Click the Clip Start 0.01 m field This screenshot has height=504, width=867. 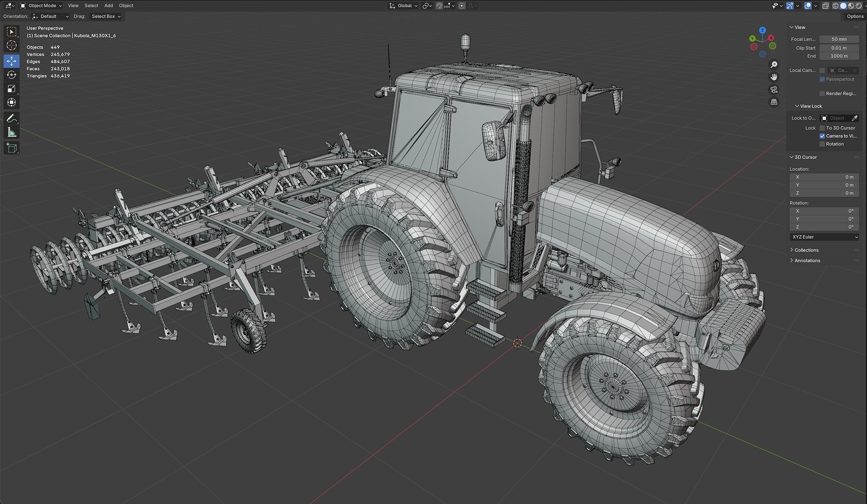(839, 48)
